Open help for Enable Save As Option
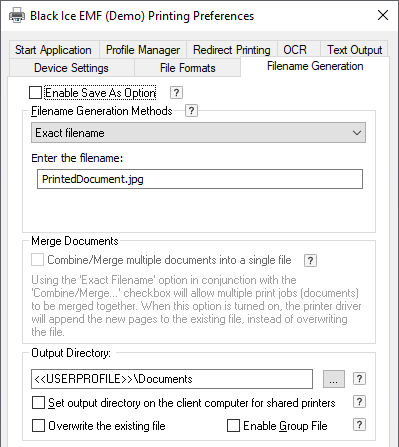 point(176,93)
